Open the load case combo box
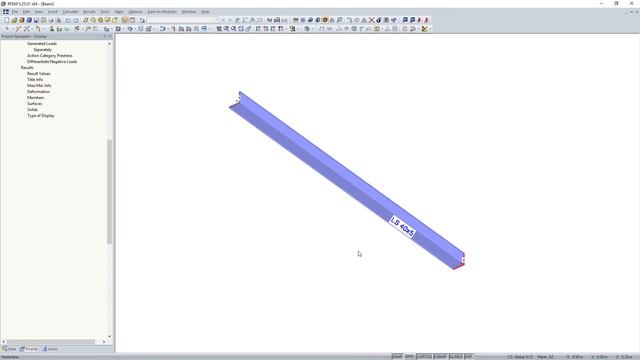 click(182, 20)
